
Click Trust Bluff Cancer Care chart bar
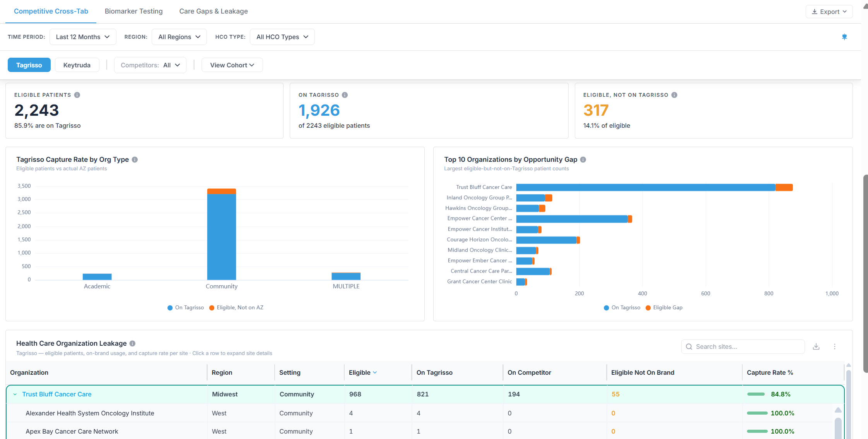(x=654, y=187)
